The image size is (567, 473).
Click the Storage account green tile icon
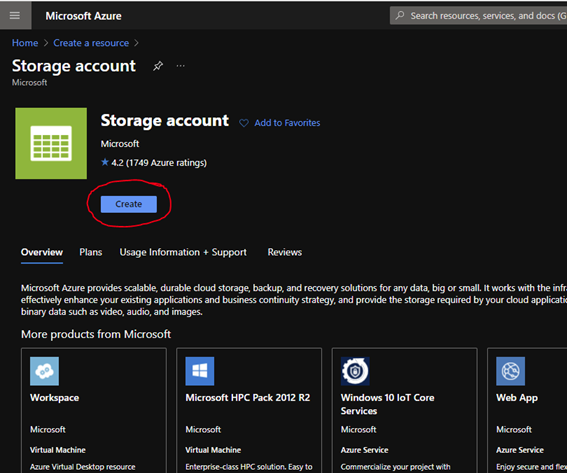(x=51, y=143)
